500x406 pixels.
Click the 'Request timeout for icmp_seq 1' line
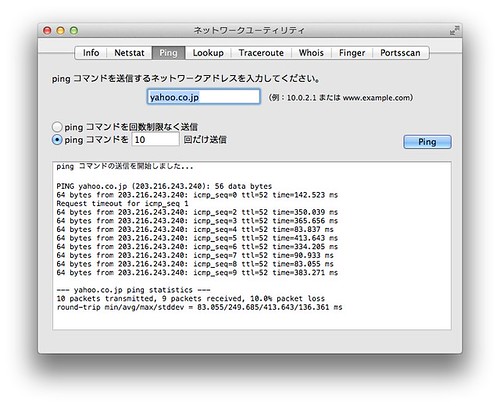pos(122,203)
